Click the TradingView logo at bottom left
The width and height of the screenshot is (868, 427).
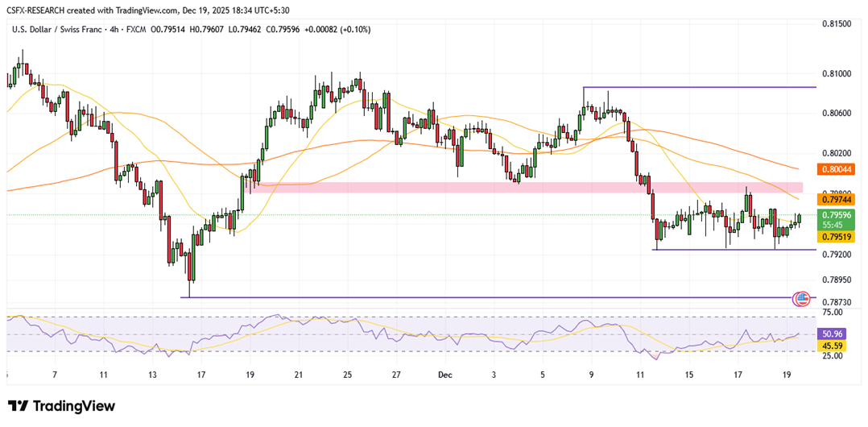click(x=61, y=406)
